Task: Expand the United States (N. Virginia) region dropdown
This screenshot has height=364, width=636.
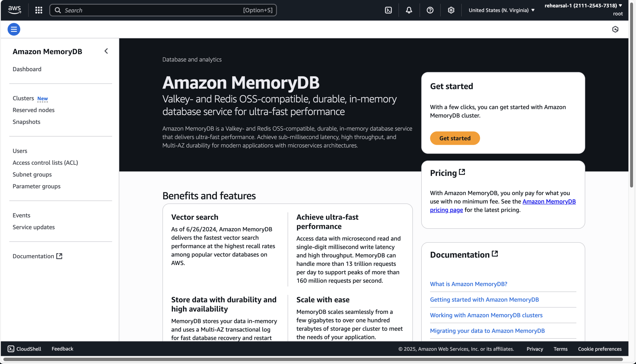Action: [x=501, y=10]
